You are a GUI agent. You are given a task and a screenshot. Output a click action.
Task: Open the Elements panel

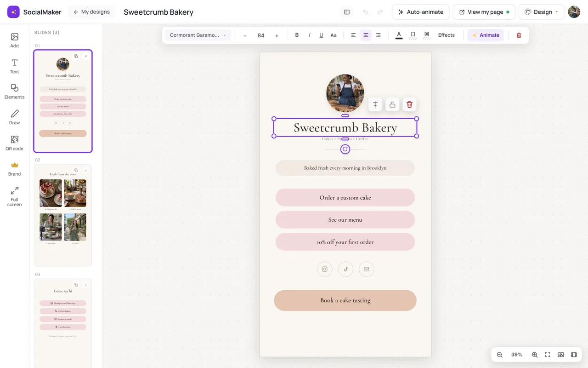pos(15,92)
